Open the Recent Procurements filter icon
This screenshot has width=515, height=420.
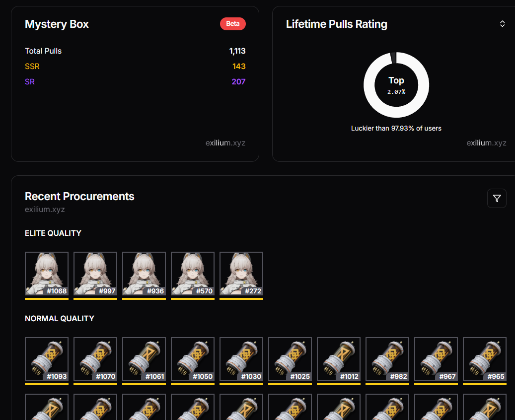point(497,199)
